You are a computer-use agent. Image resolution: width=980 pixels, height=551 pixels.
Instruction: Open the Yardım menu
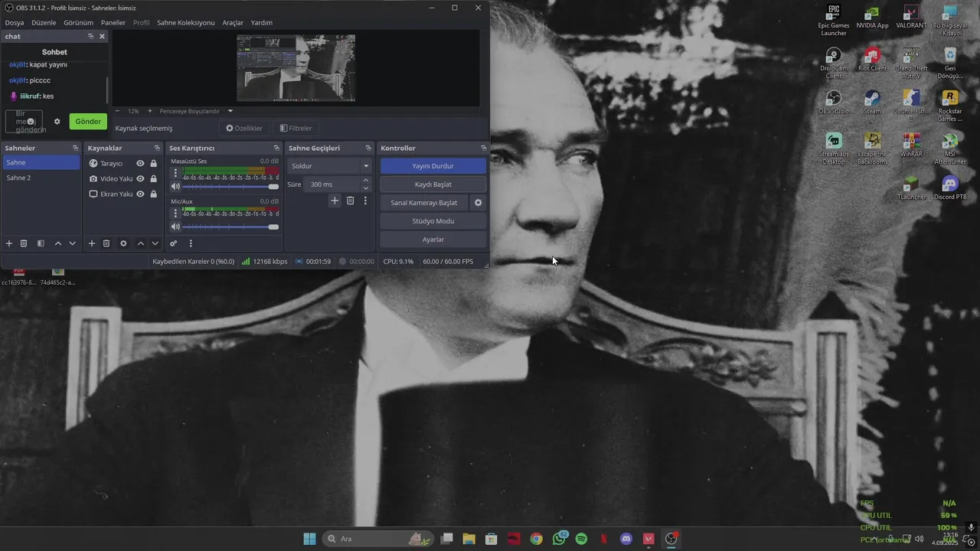(x=262, y=22)
